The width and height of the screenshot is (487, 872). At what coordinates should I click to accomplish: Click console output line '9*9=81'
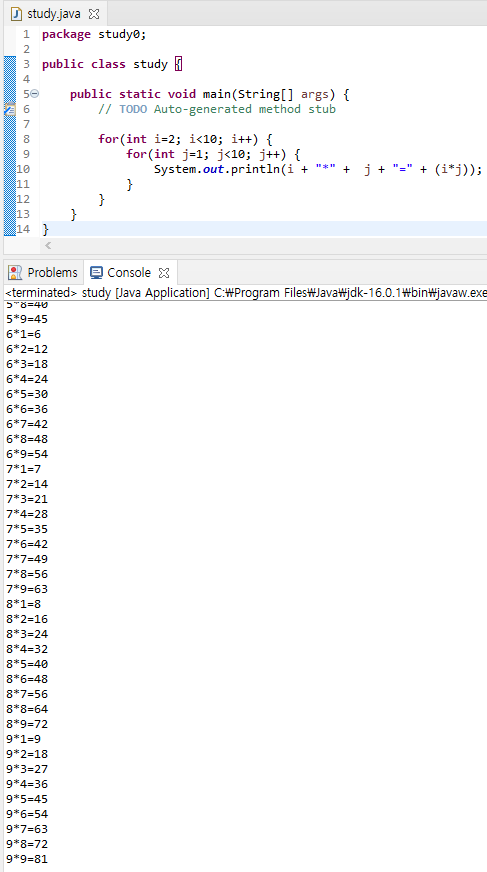click(27, 860)
